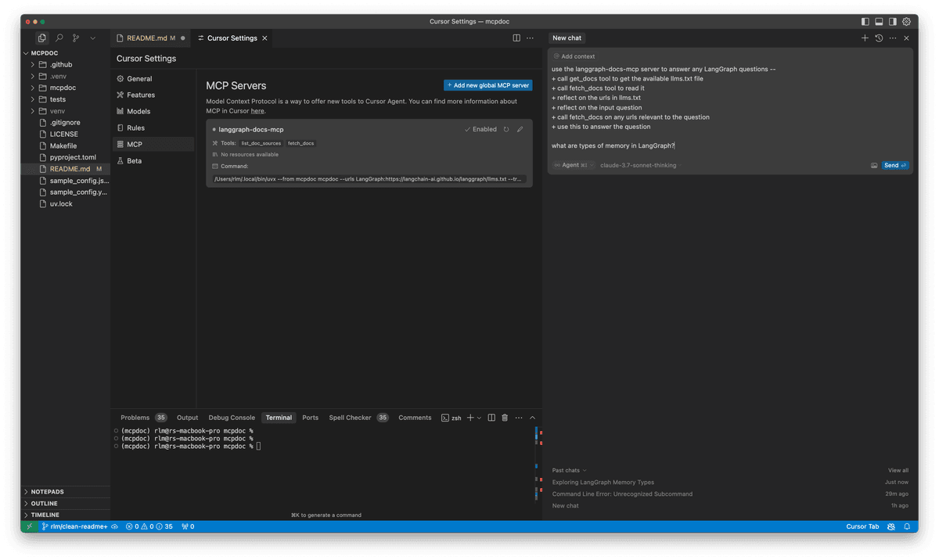Click Add context in chat input
939x560 pixels.
pos(574,56)
